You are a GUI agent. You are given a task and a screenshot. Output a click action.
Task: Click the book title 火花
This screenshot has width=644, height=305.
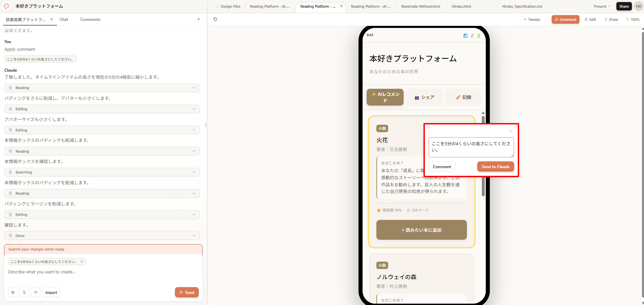(x=382, y=140)
